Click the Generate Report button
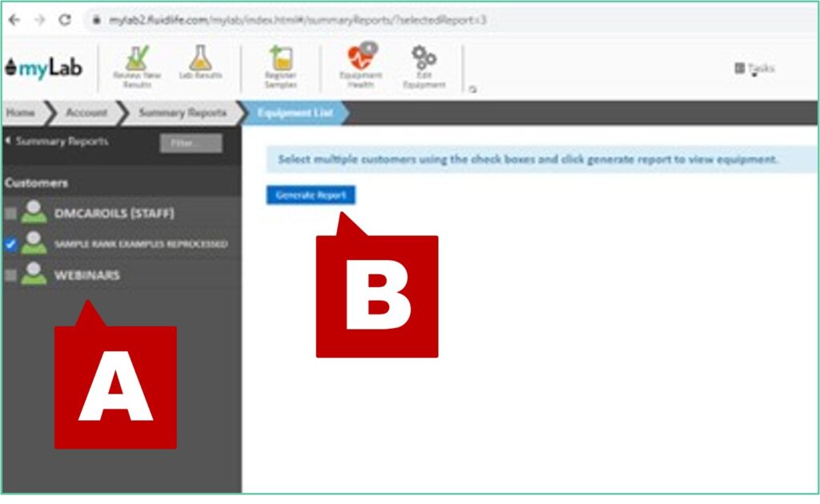This screenshot has height=504, width=820. (x=311, y=195)
